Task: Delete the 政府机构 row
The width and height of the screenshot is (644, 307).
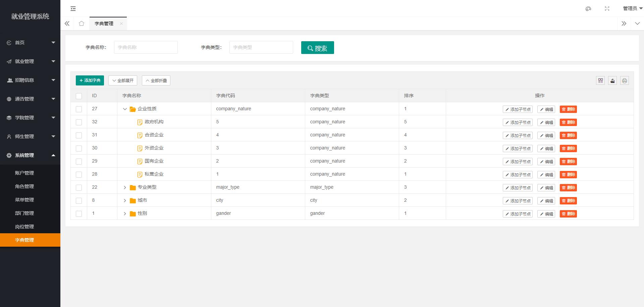Action: [568, 122]
